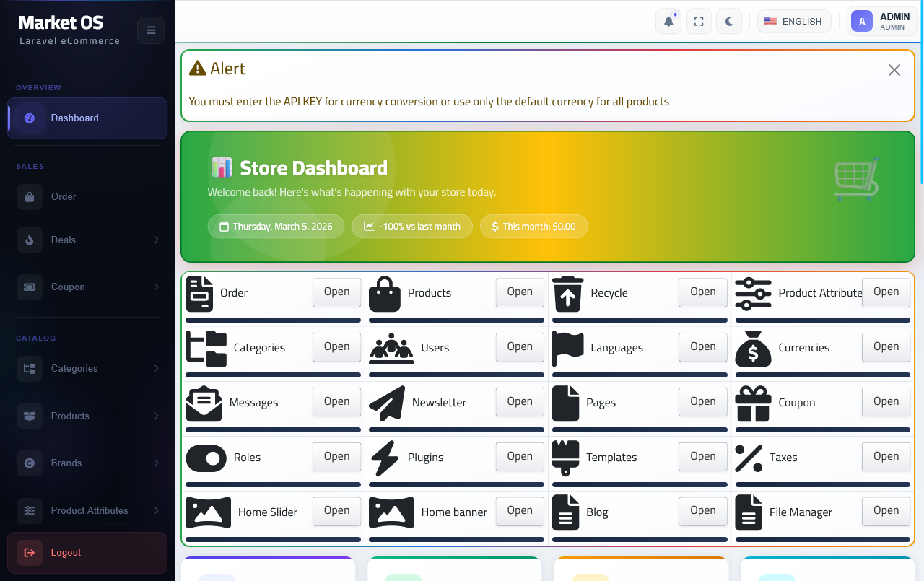
Task: Collapse sidebar using the hamburger toggle
Action: 151,30
